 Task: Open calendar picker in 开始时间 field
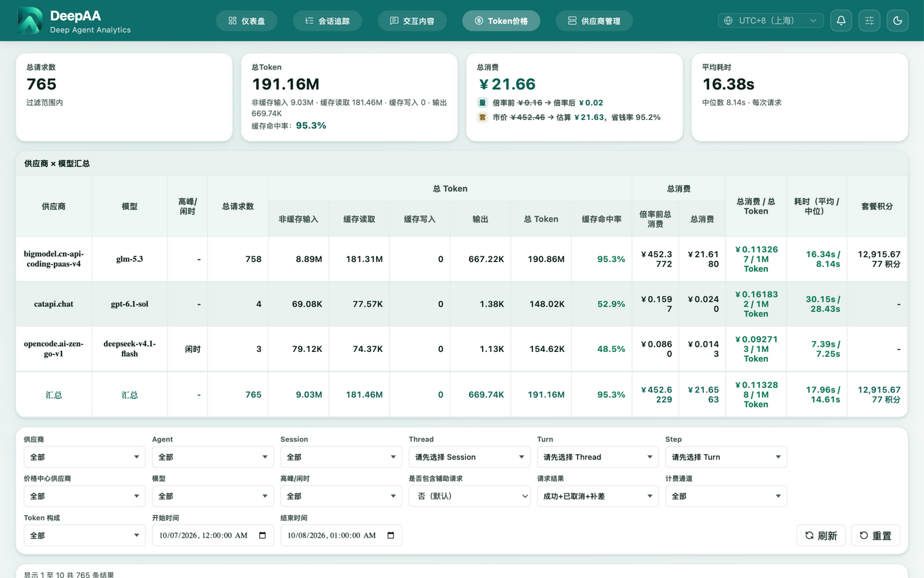(262, 535)
